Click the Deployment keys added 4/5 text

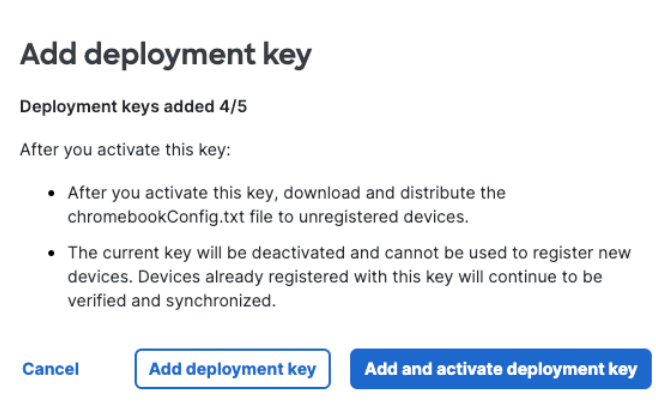(x=133, y=107)
